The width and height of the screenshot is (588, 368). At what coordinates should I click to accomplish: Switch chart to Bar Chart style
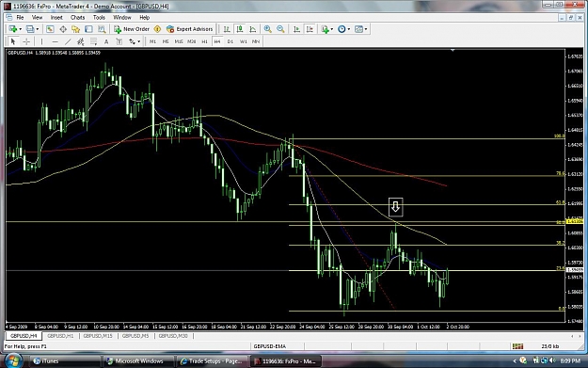227,29
